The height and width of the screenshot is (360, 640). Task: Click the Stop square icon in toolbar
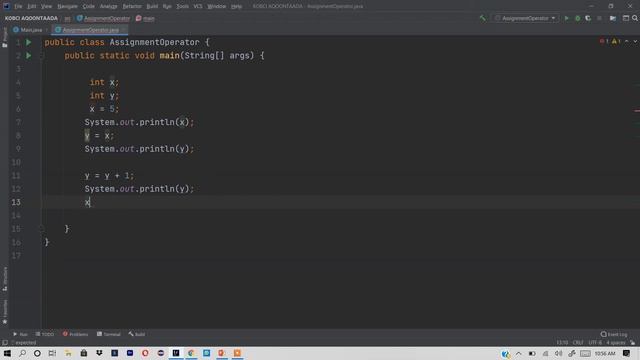tap(599, 18)
